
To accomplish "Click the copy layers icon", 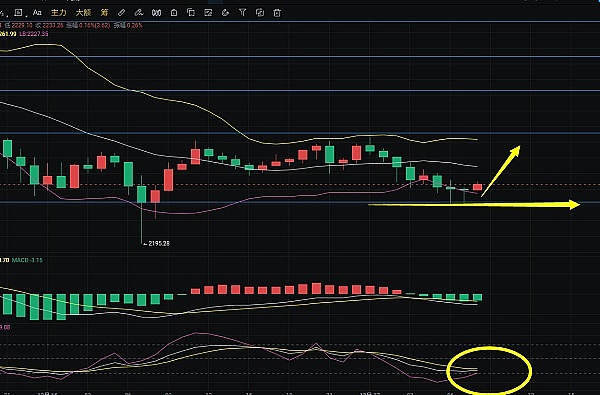I will pyautogui.click(x=191, y=13).
